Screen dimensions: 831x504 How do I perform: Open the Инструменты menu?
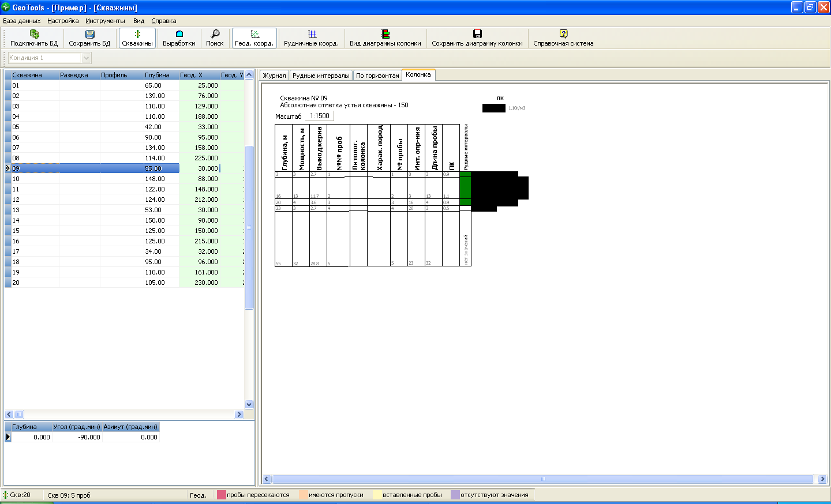105,21
